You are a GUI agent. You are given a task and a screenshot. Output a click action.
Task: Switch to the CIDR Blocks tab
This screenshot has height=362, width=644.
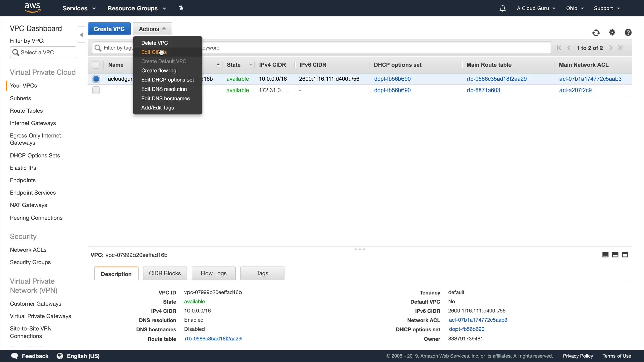coord(165,273)
